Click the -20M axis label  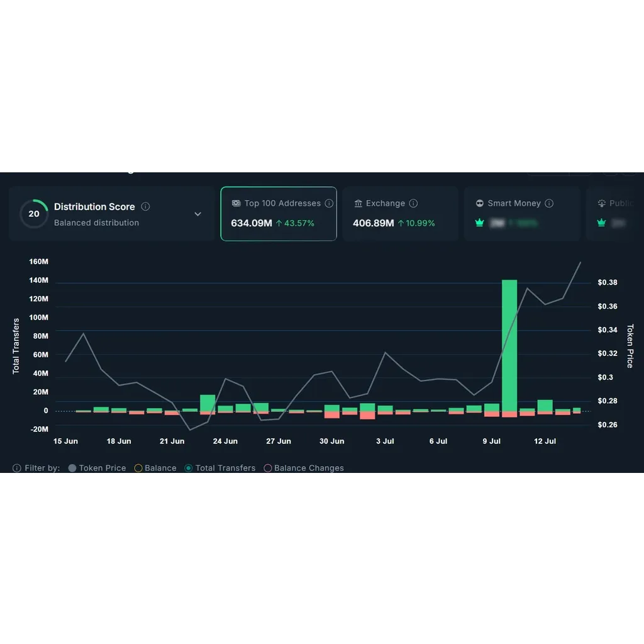[40, 429]
